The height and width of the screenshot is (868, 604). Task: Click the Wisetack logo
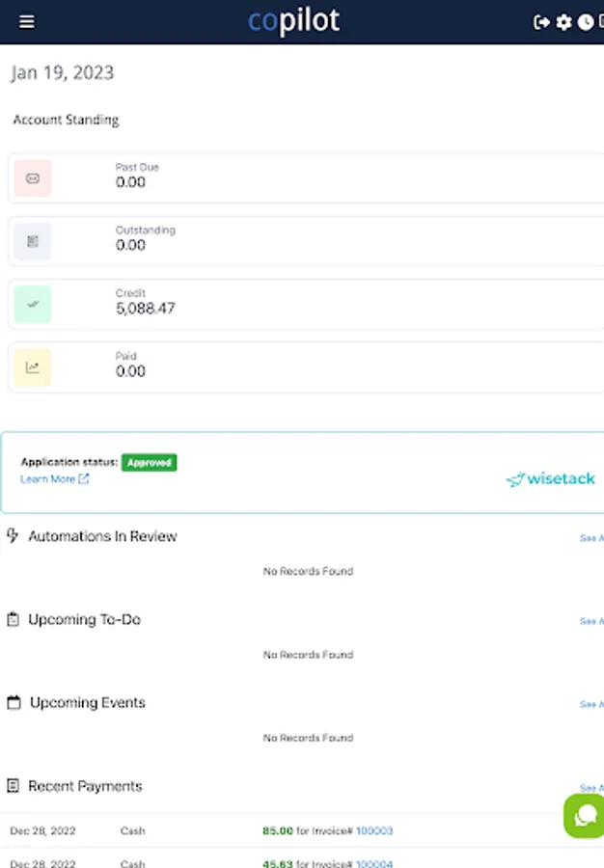click(x=550, y=478)
